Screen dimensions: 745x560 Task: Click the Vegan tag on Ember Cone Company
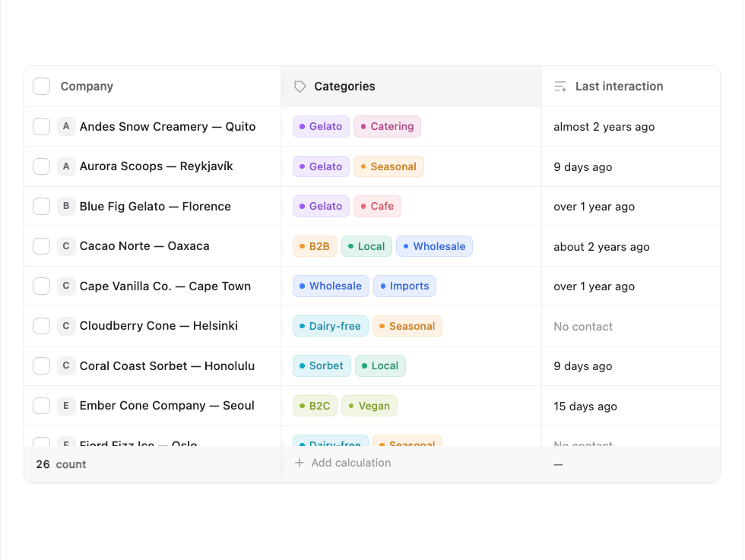click(369, 406)
